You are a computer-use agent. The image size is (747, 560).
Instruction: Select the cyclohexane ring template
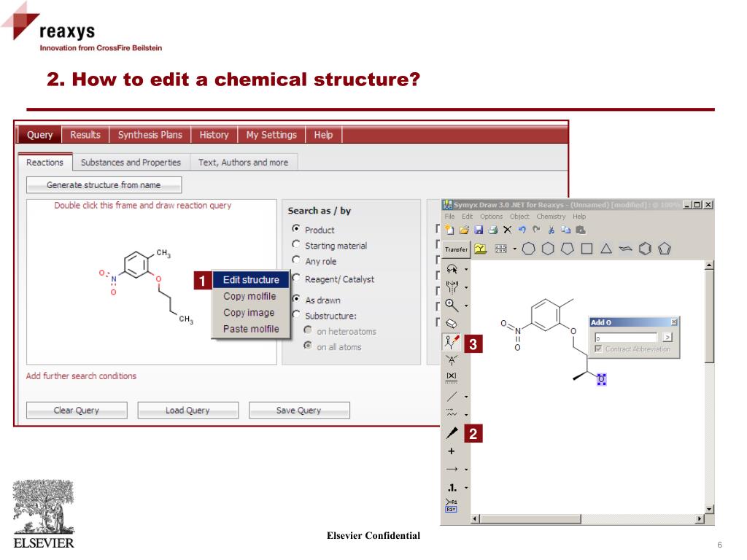click(x=548, y=249)
